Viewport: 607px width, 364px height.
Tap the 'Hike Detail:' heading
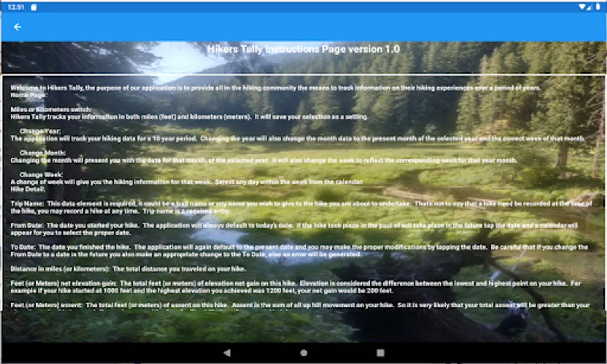(28, 189)
